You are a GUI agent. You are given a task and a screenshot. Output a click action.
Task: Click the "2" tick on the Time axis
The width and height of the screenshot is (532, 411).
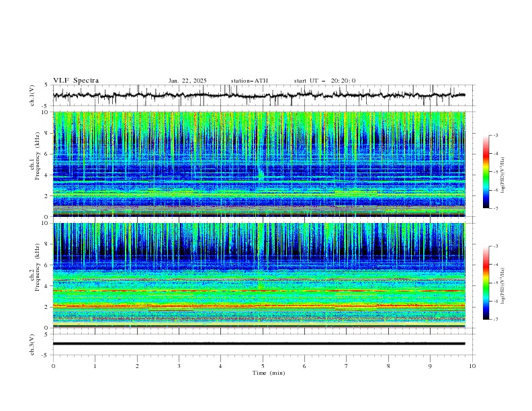coord(137,366)
